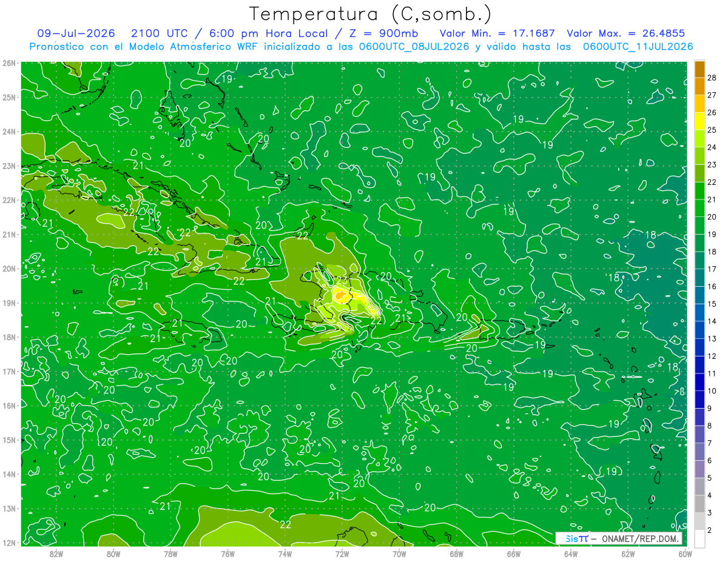Screen dimensions: 728x562
Task: Click the purple colorbar swatch between 5 and 6
Action: tap(699, 470)
